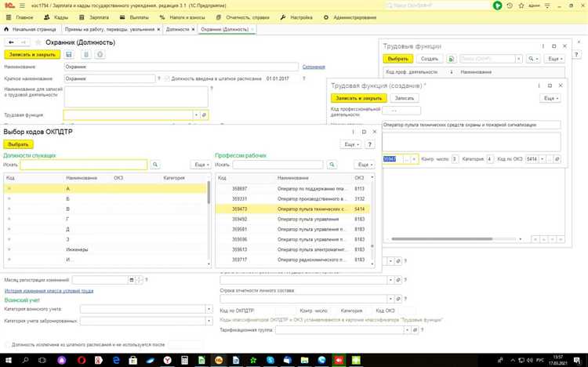588x367 pixels.
Task: Open Категория воинского учета dropdown
Action: click(209, 309)
